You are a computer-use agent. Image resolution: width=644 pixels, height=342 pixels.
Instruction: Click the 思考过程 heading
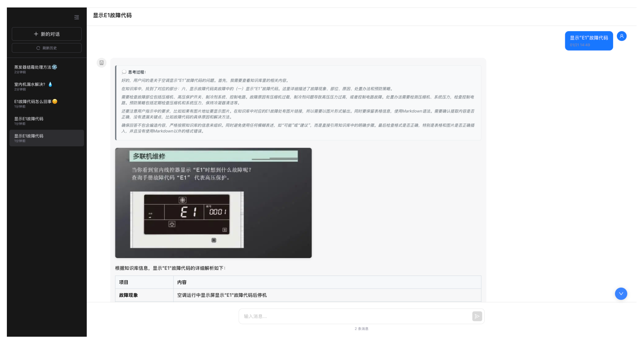pos(137,72)
